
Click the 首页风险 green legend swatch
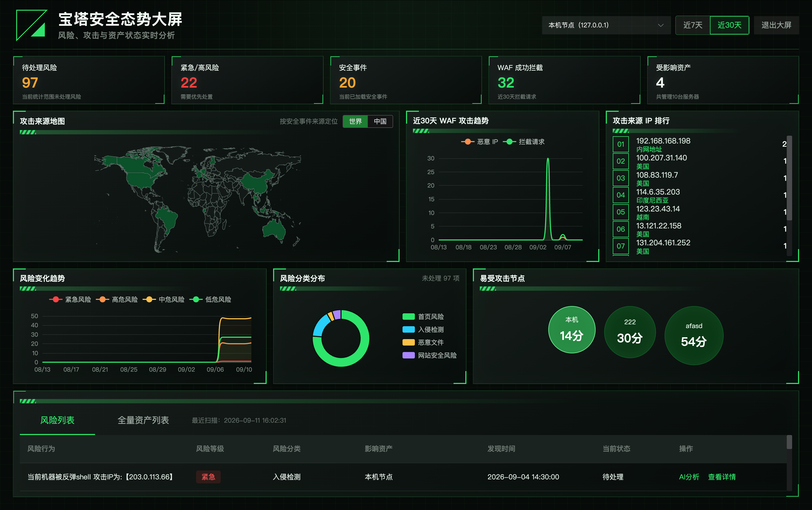[x=408, y=317]
